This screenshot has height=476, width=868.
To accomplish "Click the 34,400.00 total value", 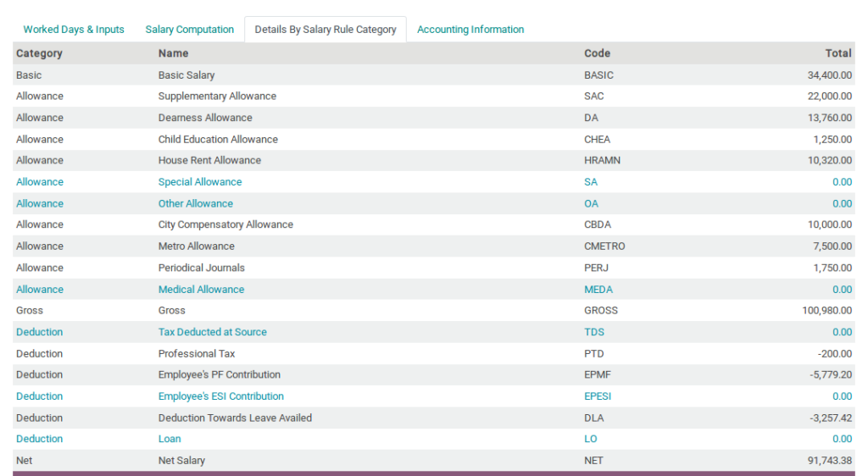I will click(x=830, y=75).
